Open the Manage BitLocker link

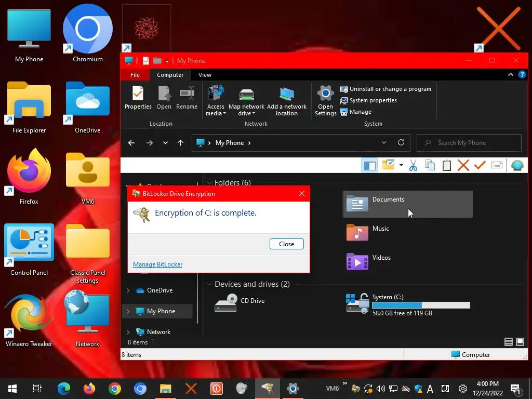[x=157, y=264]
